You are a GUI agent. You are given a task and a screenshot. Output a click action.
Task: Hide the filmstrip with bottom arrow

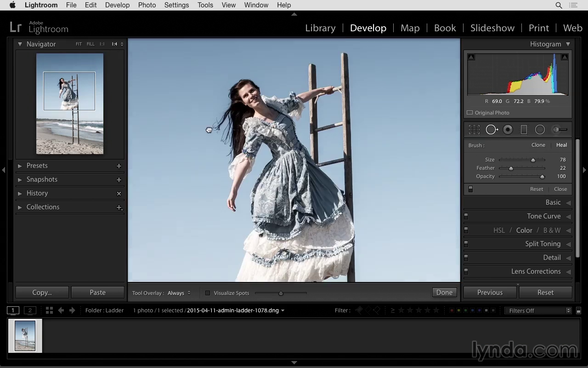[x=294, y=362]
